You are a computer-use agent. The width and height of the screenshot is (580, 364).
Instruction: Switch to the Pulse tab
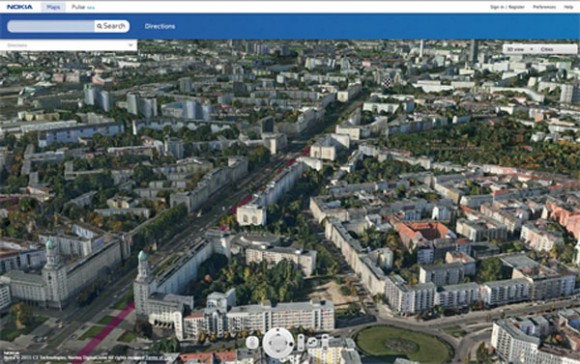coord(78,7)
